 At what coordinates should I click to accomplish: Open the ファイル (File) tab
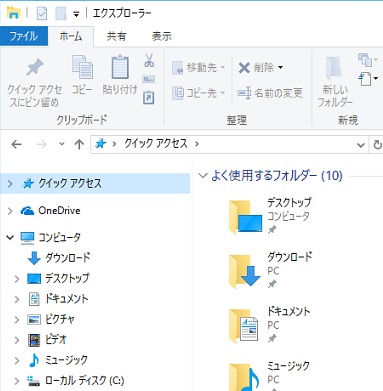[x=24, y=36]
